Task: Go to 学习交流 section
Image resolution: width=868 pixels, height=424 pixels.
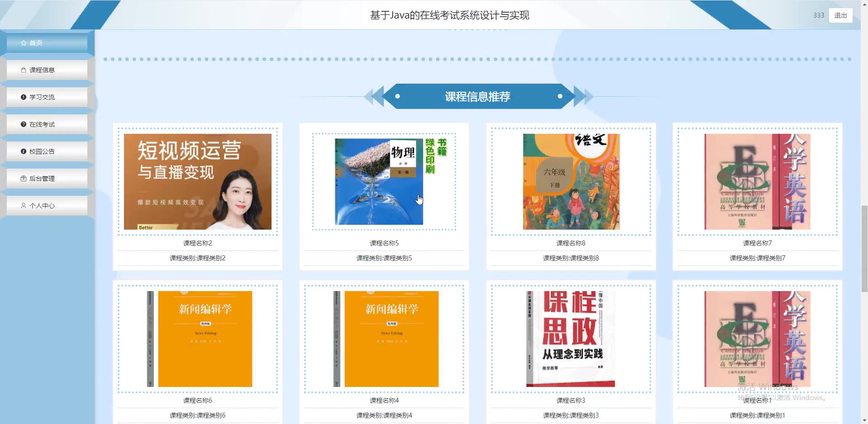Action: pos(47,97)
